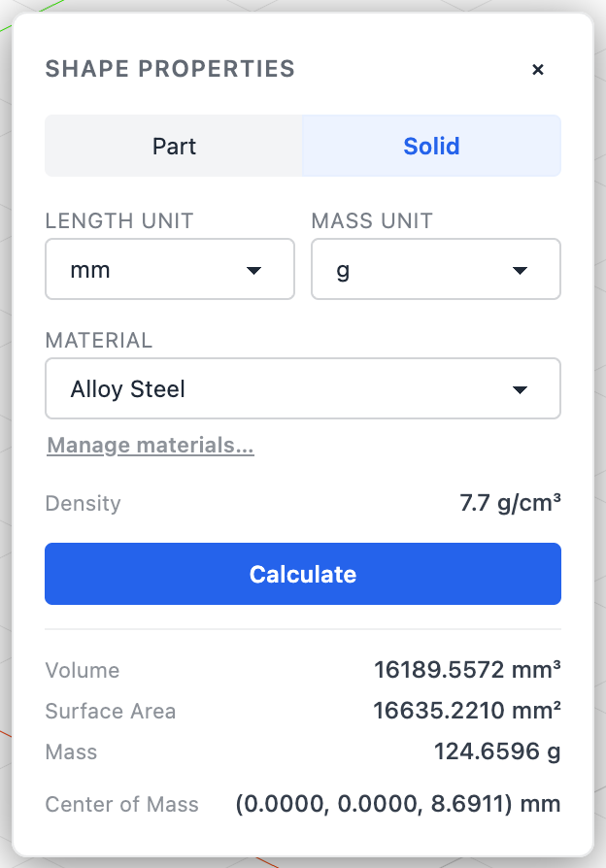Image resolution: width=606 pixels, height=868 pixels.
Task: Click the Shape Properties panel title
Action: point(170,69)
